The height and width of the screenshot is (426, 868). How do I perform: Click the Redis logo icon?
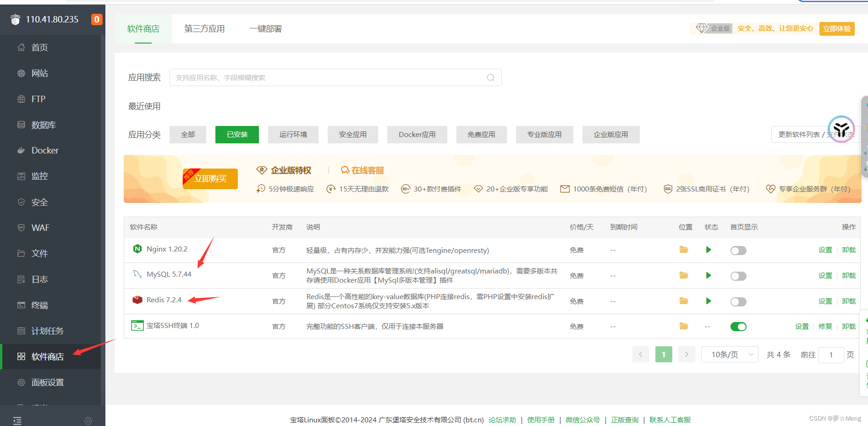[137, 300]
